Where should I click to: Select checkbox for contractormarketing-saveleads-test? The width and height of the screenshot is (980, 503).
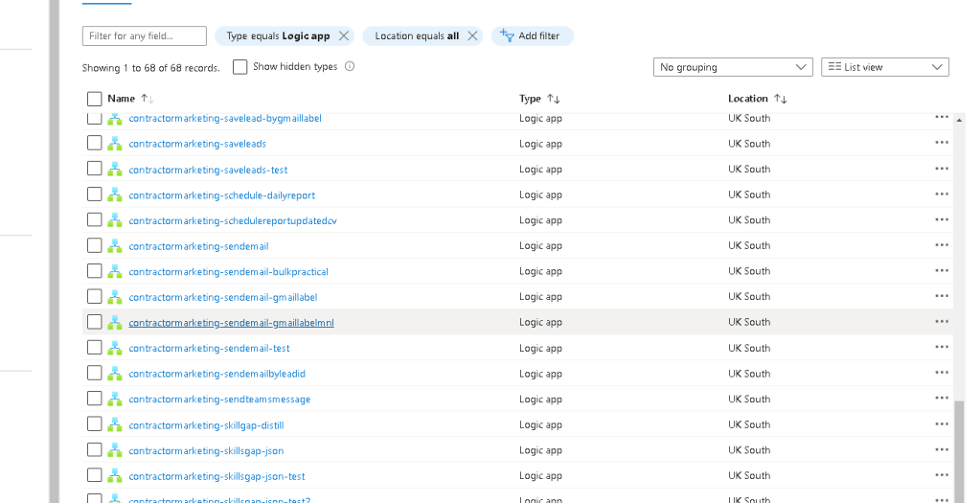tap(95, 169)
